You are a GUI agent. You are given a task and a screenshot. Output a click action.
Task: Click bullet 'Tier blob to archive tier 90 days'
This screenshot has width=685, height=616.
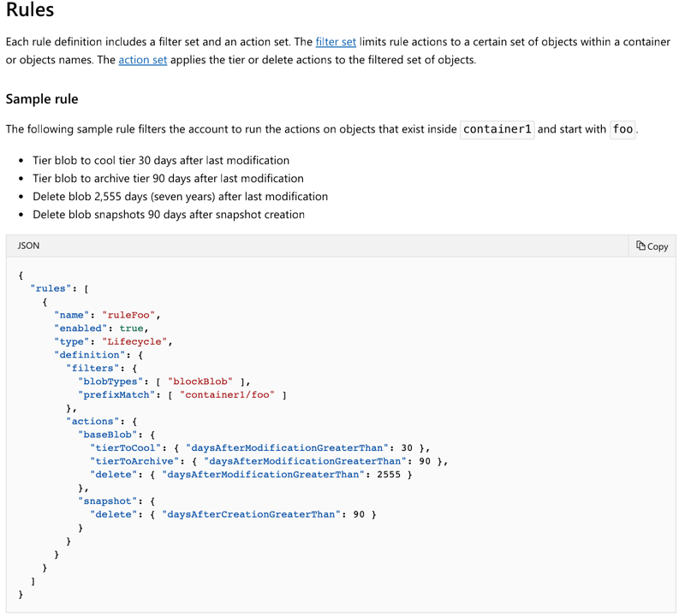[x=168, y=179]
